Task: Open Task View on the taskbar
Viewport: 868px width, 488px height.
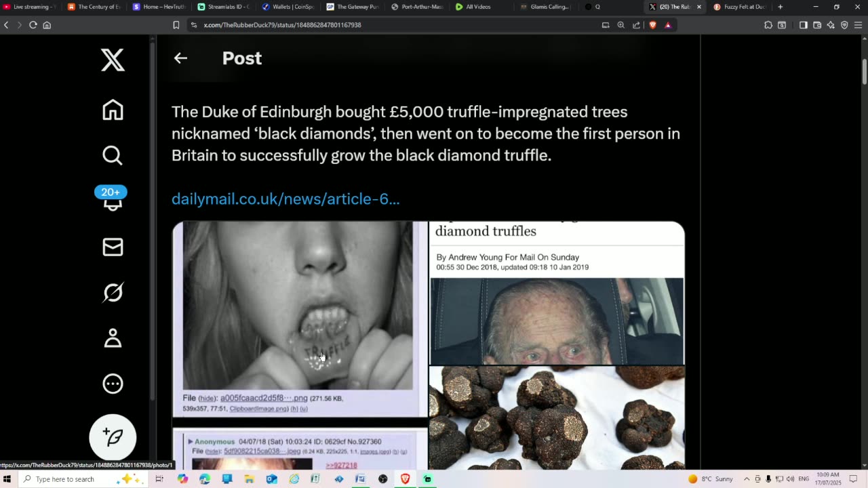Action: (x=159, y=479)
